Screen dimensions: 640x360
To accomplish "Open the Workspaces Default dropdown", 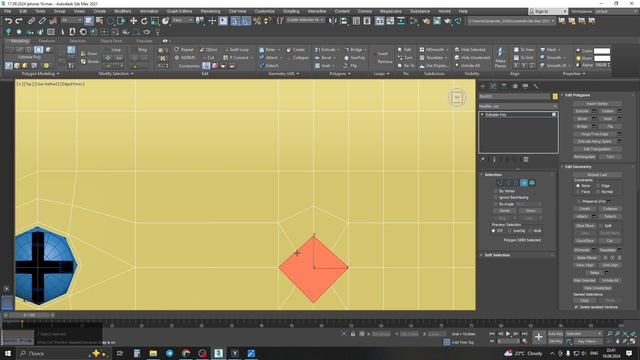I will pyautogui.click(x=617, y=11).
